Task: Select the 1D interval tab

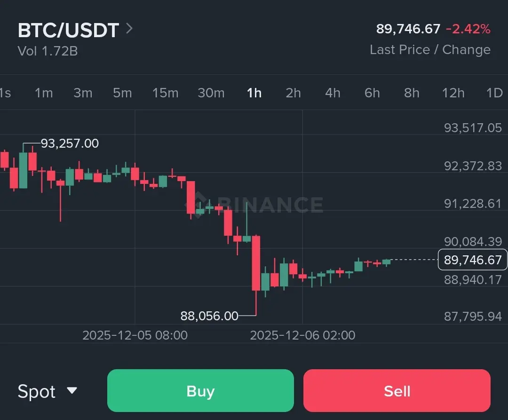Action: 494,93
